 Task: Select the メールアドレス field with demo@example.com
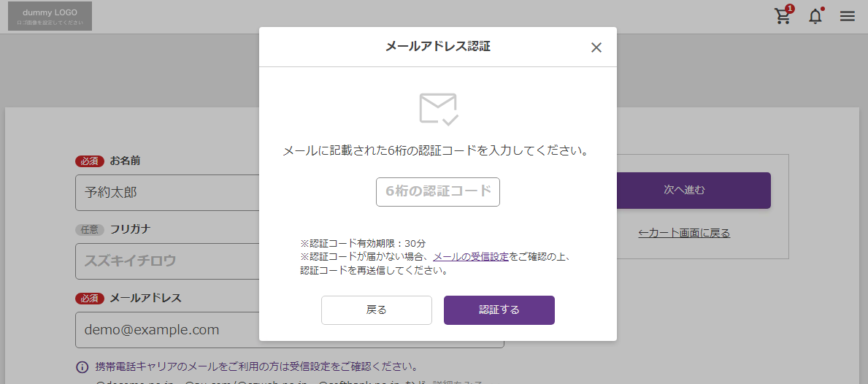pyautogui.click(x=166, y=330)
